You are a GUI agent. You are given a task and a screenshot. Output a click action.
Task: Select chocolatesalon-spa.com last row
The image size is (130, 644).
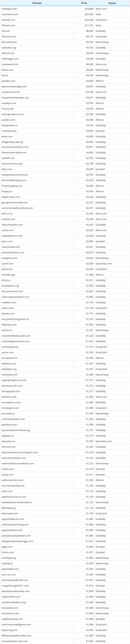tap(65, 641)
